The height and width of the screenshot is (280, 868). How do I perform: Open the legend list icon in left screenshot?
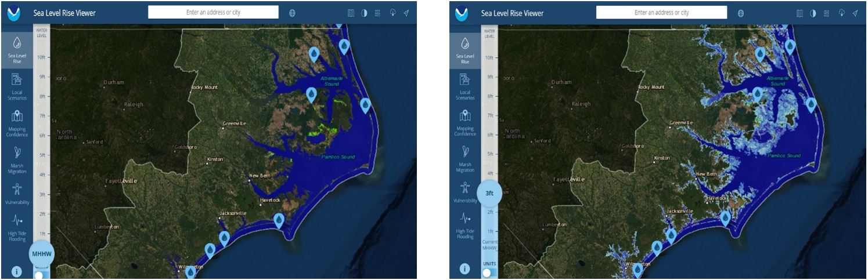[377, 13]
